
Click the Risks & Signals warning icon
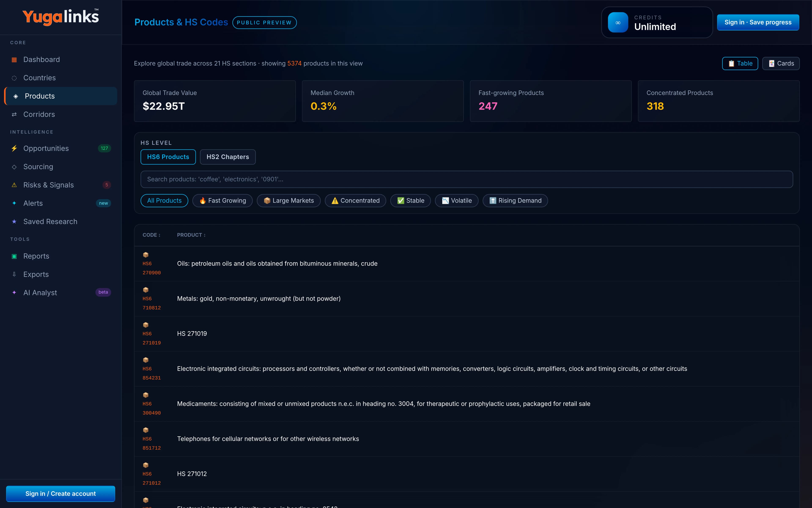pyautogui.click(x=14, y=185)
